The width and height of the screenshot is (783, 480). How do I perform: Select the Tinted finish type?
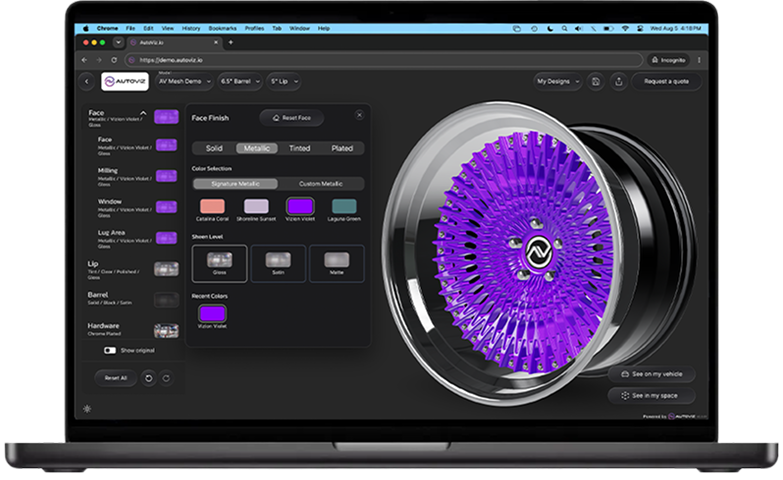300,148
